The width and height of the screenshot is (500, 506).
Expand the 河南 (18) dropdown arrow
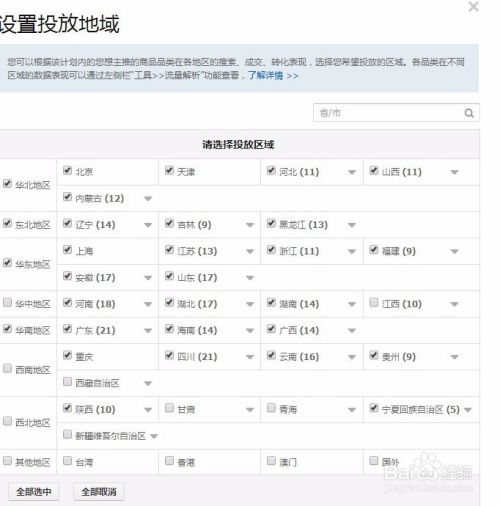coord(148,304)
